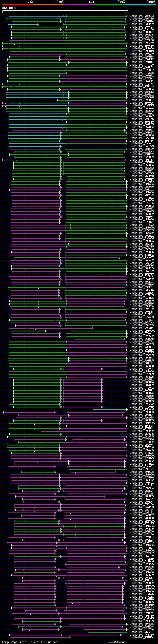158x644 pixels.
Task: Click the green ~80% identity legend segment
Action: point(110,4)
